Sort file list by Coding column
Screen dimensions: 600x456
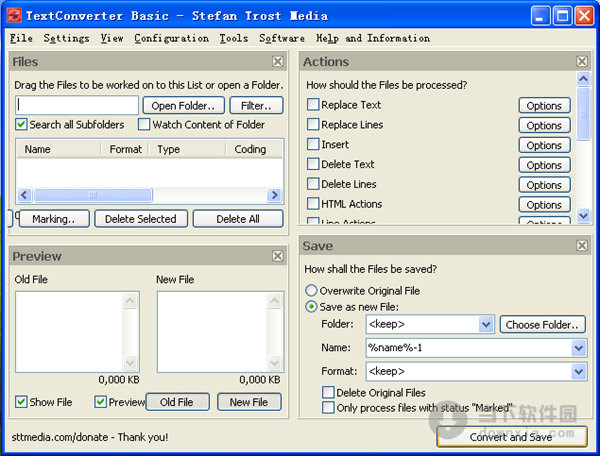click(x=254, y=149)
